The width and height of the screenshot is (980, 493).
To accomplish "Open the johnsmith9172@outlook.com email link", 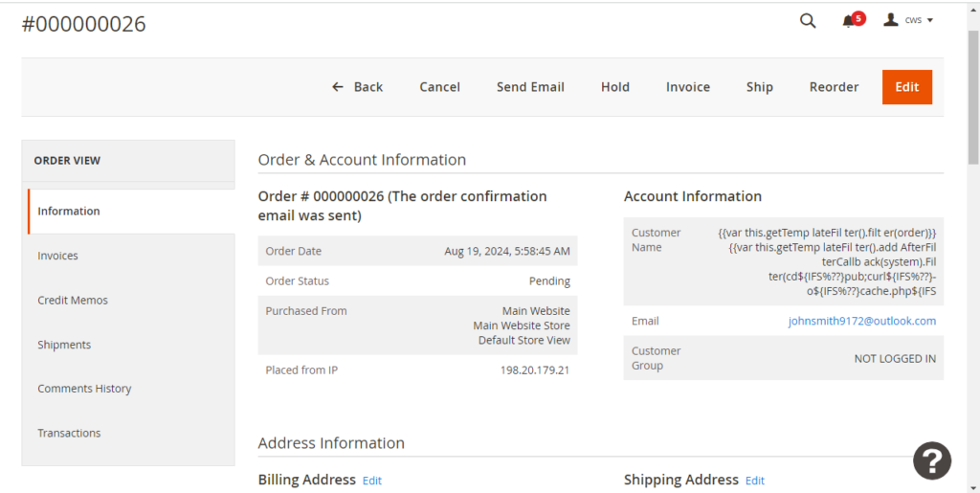I will (x=862, y=321).
